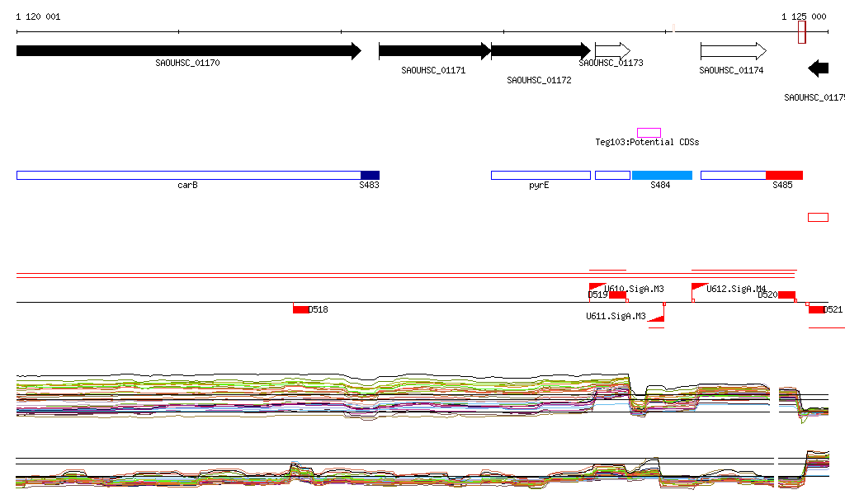The width and height of the screenshot is (845, 504).
Task: Select the SAOUHSC_01171 gene arrow
Action: [435, 51]
